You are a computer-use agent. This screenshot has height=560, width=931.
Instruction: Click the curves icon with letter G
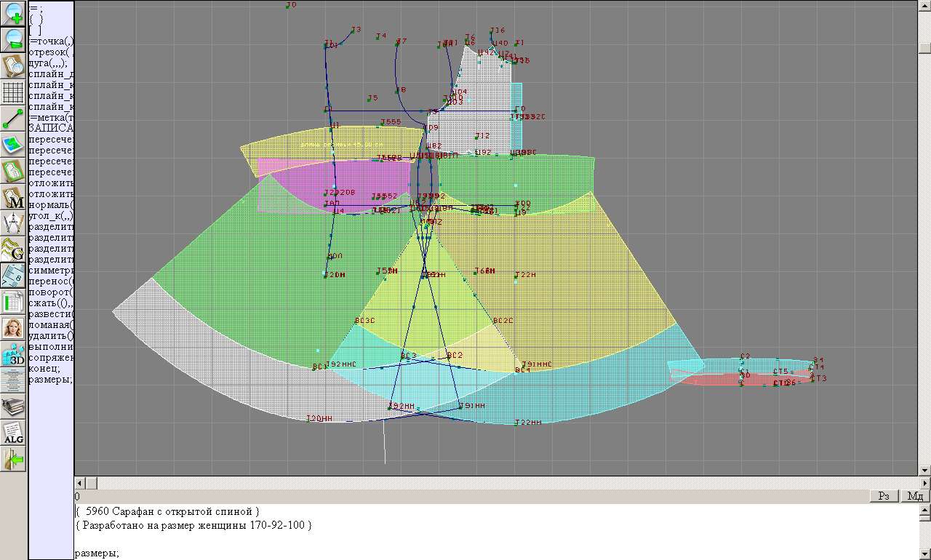[x=14, y=249]
